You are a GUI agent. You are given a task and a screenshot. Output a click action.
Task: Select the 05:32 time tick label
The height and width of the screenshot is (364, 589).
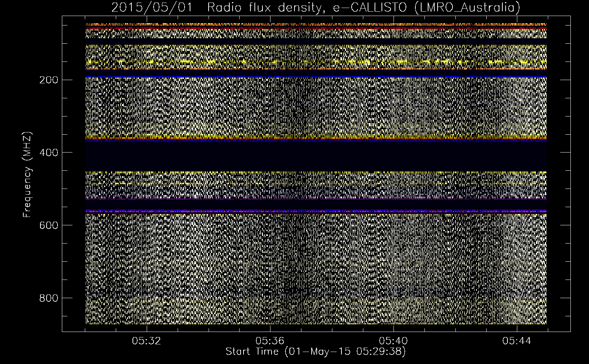coord(146,341)
